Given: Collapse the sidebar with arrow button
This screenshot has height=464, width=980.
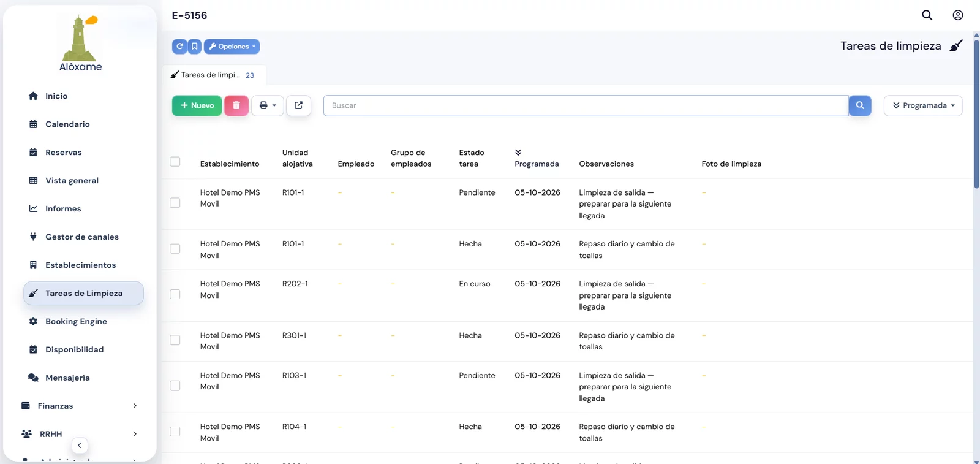Looking at the screenshot, I should pyautogui.click(x=80, y=446).
